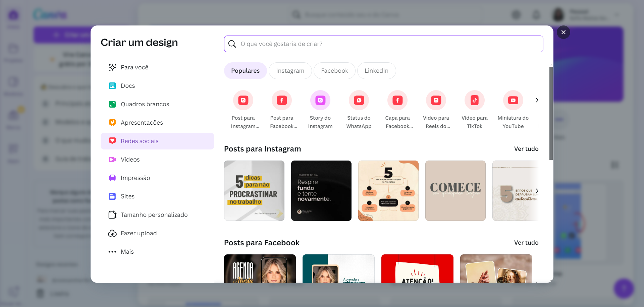Image resolution: width=644 pixels, height=307 pixels.
Task: Click the Capa para Facebook icon
Action: (397, 100)
